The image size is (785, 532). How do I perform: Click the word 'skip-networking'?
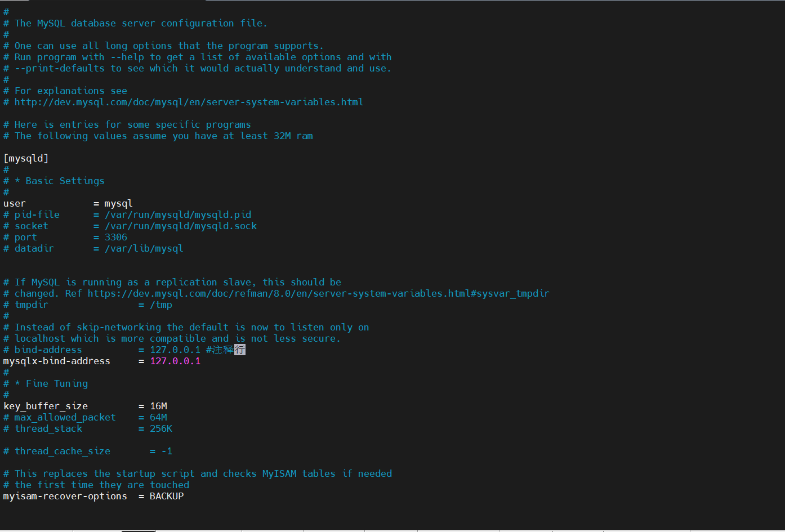point(119,327)
